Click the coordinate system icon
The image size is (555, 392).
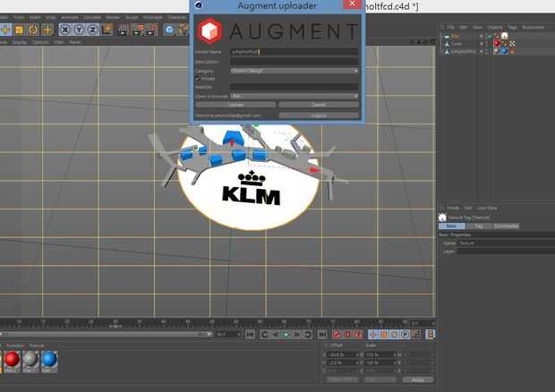[x=107, y=30]
